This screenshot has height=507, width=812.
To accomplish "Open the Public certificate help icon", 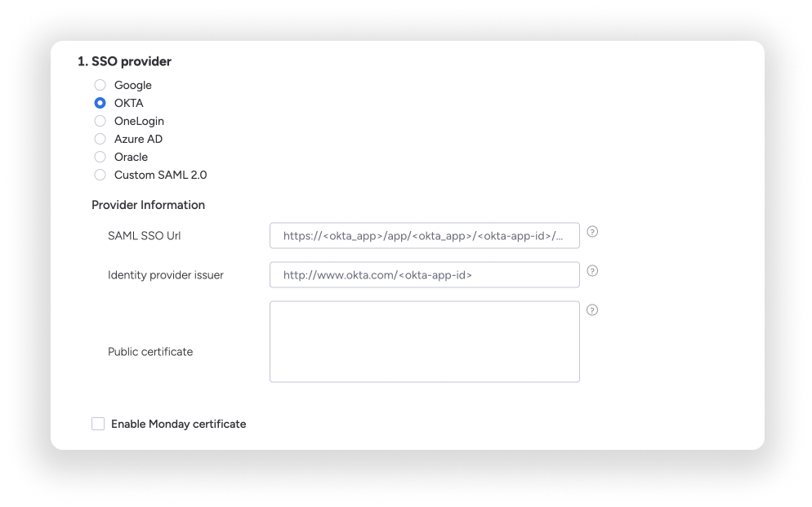I will [x=592, y=310].
